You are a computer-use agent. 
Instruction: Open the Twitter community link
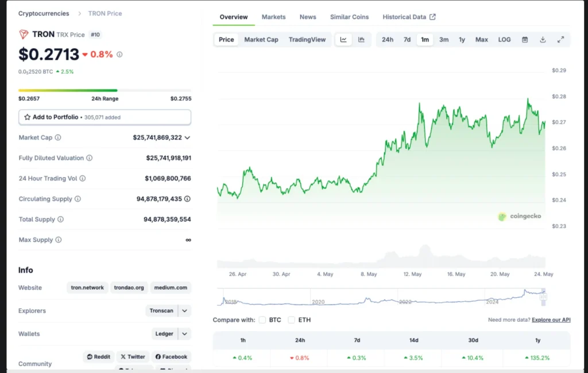(x=133, y=356)
